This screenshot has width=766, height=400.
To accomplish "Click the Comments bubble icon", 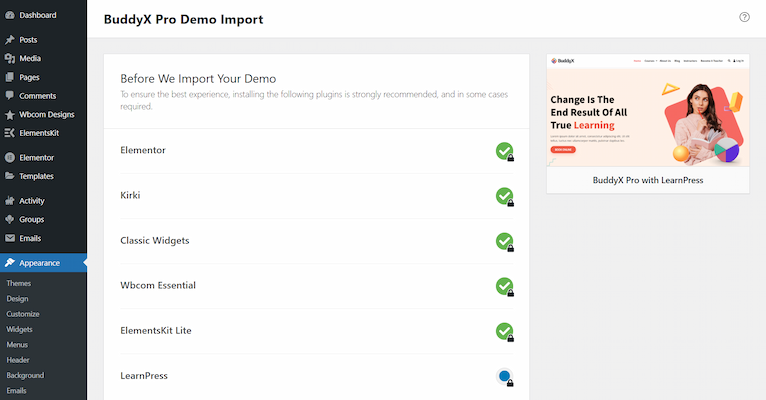I will click(x=9, y=96).
